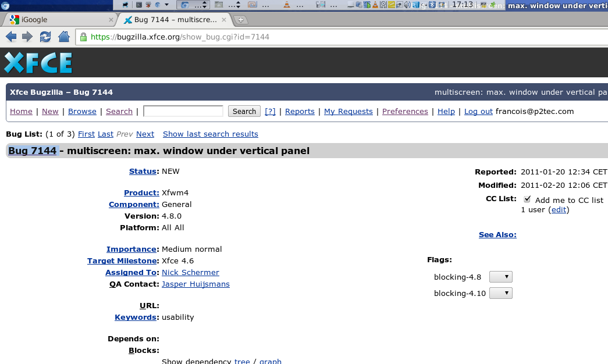
Task: Open Browse in the Bugzilla menu
Action: [x=82, y=111]
